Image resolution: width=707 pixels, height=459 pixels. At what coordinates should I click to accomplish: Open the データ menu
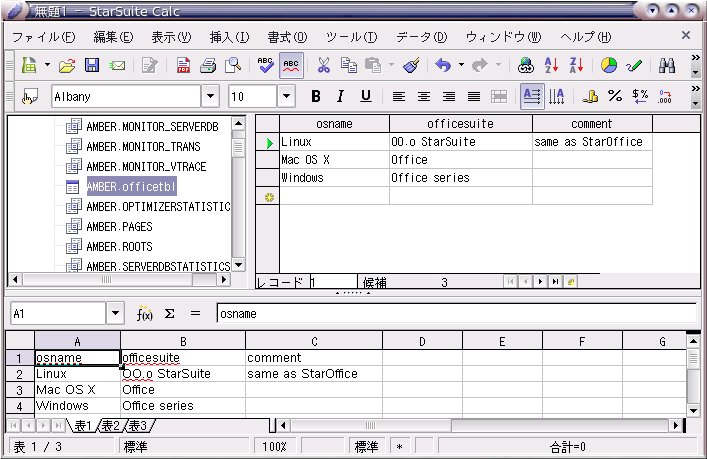tap(422, 37)
